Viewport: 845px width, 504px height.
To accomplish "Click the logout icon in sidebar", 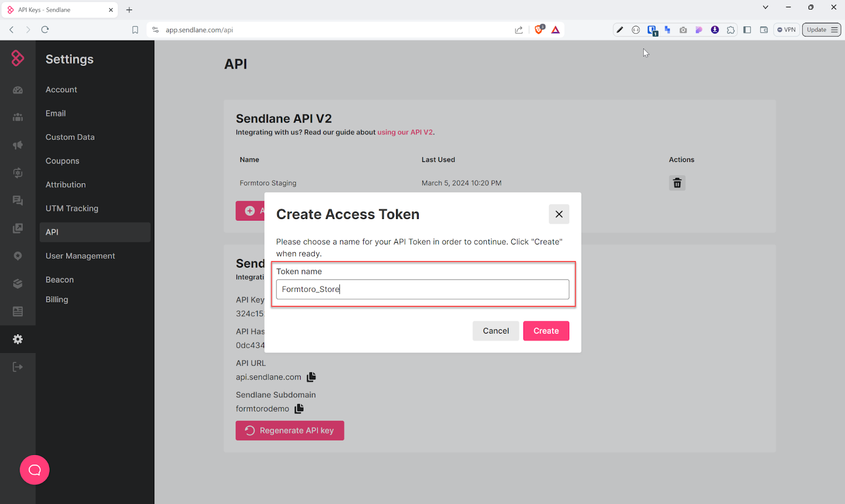I will pyautogui.click(x=18, y=367).
